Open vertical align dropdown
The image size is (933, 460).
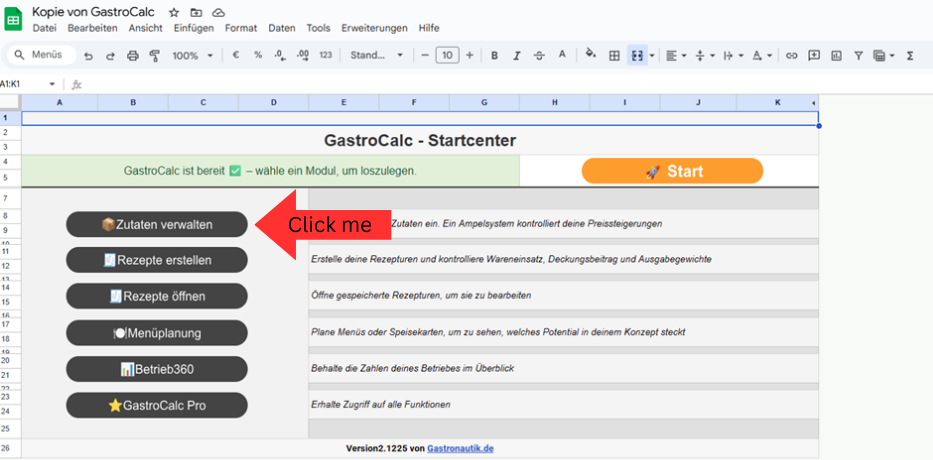[705, 55]
